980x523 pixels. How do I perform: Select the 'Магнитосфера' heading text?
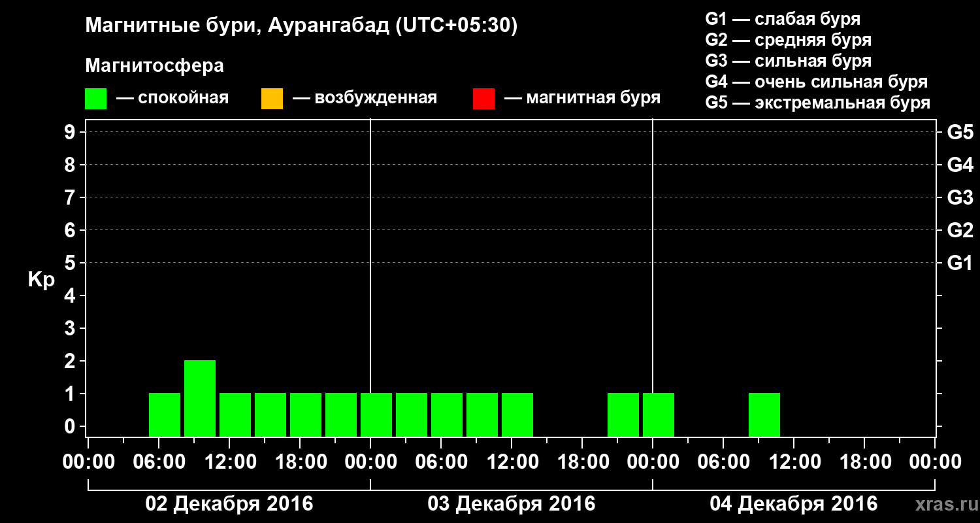click(154, 66)
